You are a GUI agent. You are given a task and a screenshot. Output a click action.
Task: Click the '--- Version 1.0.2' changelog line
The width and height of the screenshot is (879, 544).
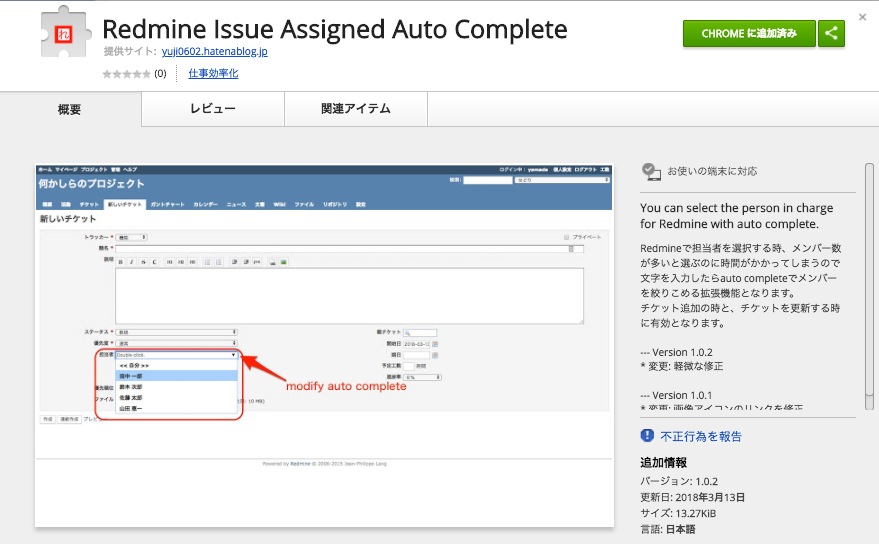coord(677,352)
